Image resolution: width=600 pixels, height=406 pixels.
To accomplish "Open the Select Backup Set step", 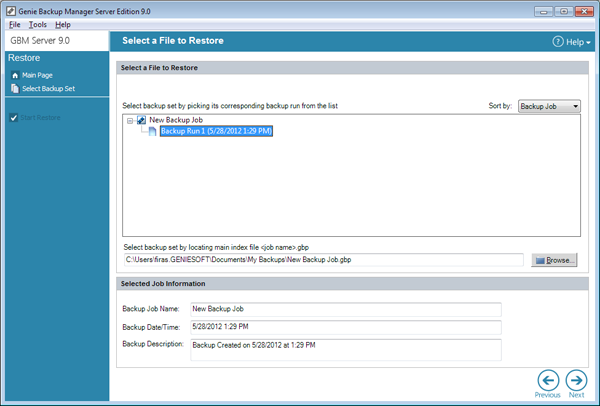I will [x=49, y=88].
